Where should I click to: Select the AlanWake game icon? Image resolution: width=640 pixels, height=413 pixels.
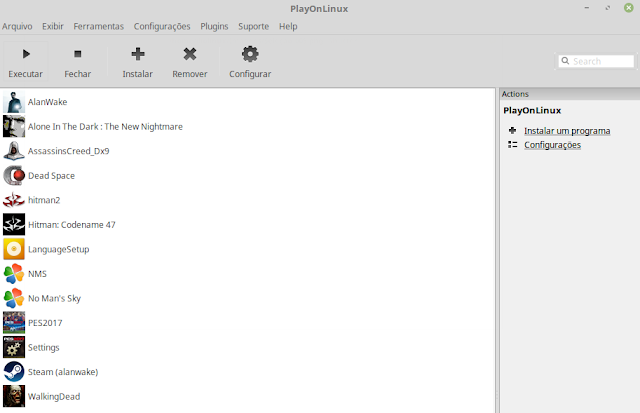pos(14,102)
